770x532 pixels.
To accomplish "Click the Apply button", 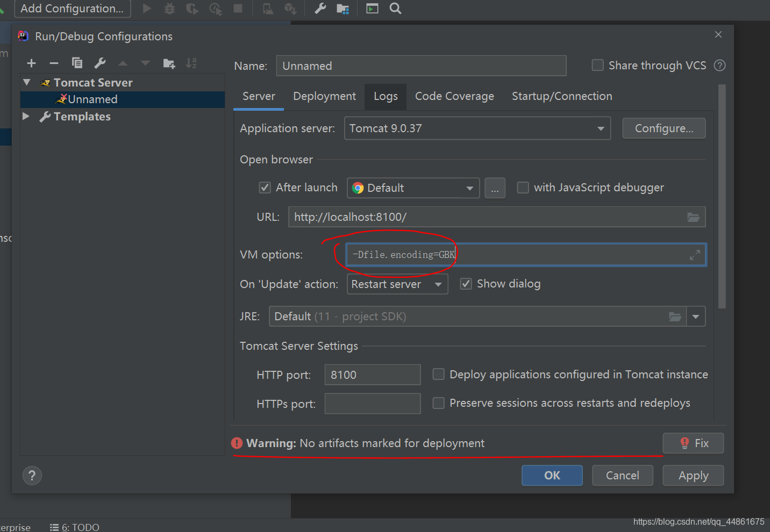I will 693,476.
